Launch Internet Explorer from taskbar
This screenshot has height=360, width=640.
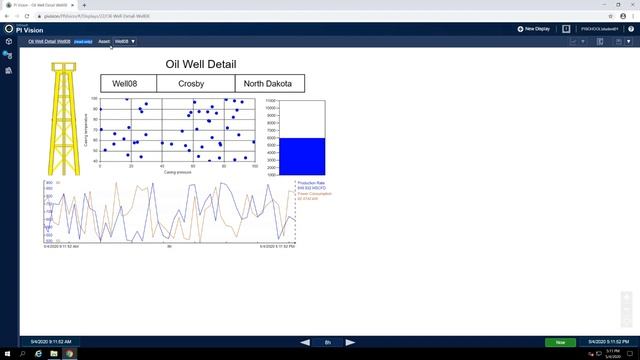point(38,353)
